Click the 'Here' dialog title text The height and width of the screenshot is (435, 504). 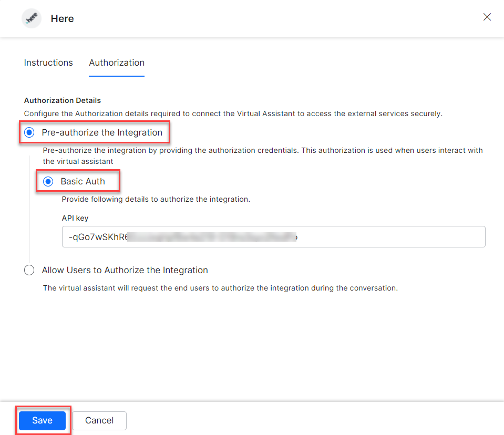63,18
